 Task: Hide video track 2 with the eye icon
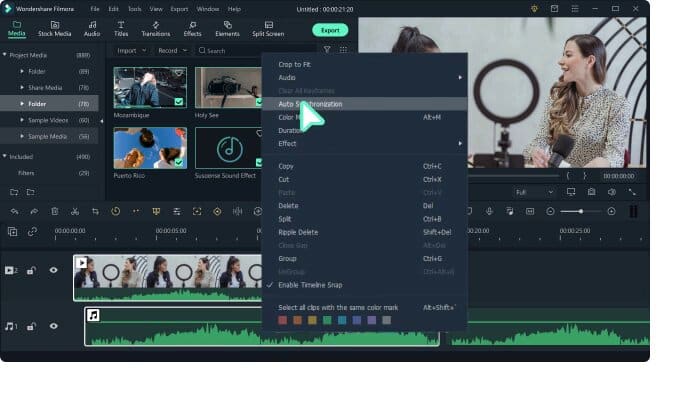click(54, 270)
